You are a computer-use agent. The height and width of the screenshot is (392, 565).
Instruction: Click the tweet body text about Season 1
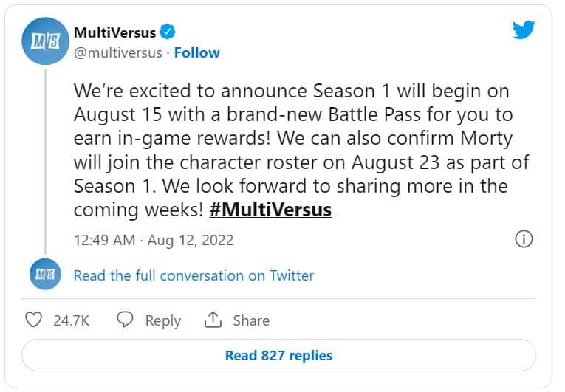[x=301, y=151]
